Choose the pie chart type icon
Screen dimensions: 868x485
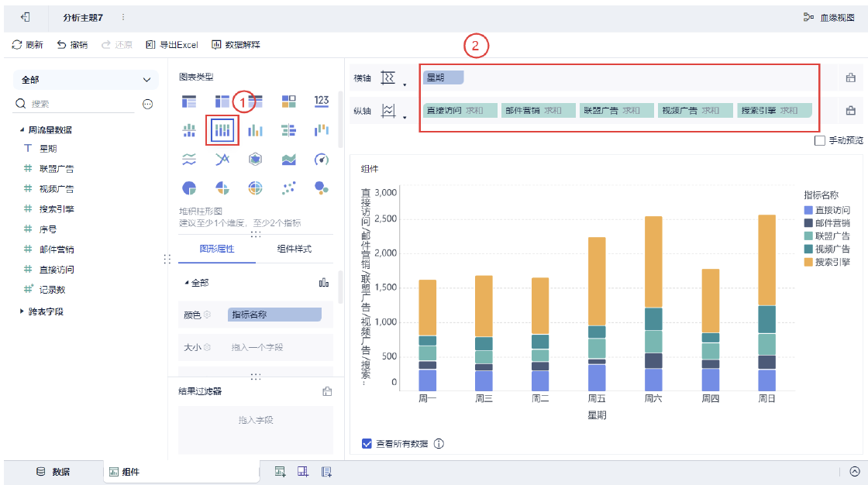(x=189, y=188)
